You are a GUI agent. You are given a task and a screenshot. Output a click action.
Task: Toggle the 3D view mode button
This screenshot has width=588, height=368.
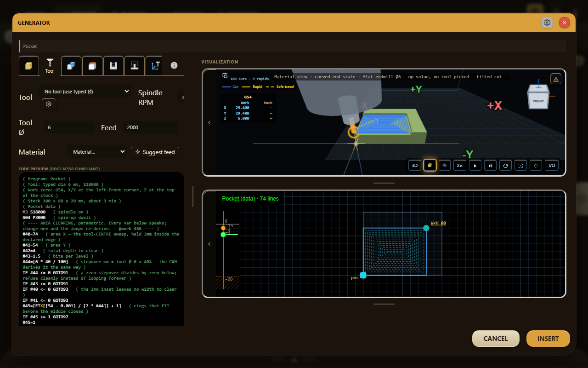[414, 165]
